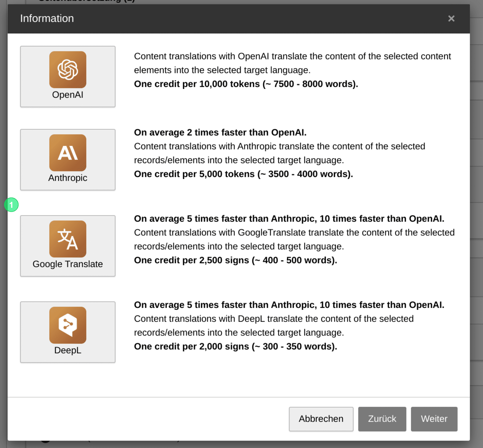
Task: Click the OpenAI label under its icon
Action: [68, 95]
